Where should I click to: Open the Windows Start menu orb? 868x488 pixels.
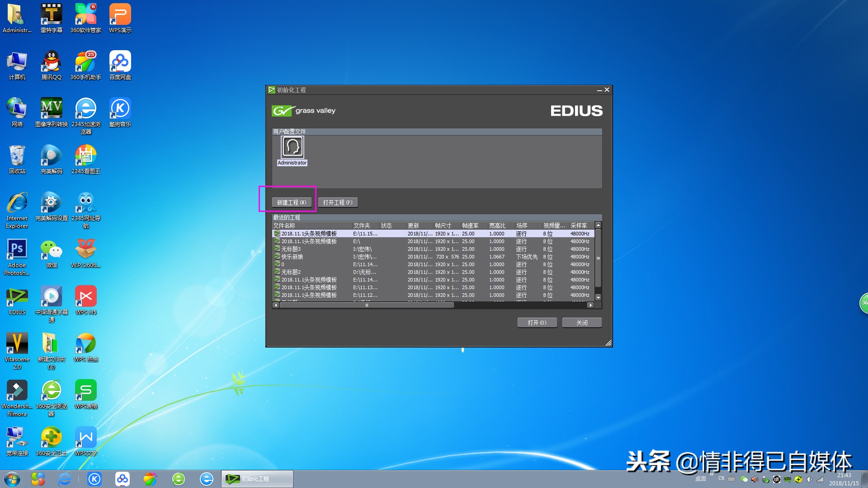(x=12, y=479)
